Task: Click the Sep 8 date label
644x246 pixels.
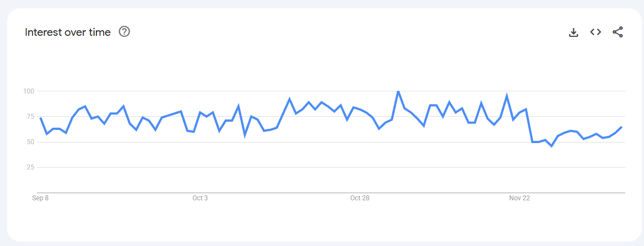Action: pos(40,198)
